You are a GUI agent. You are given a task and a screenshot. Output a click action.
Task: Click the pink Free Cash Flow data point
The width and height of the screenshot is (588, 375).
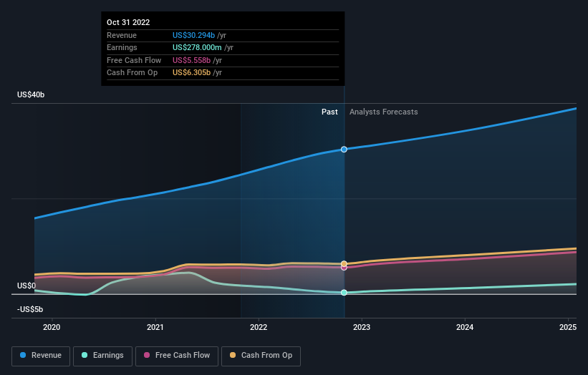[344, 268]
